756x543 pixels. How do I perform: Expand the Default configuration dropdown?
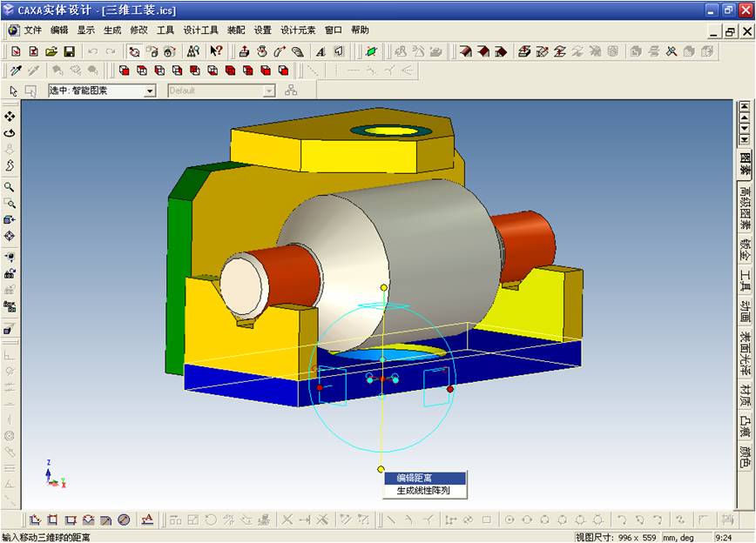click(268, 90)
